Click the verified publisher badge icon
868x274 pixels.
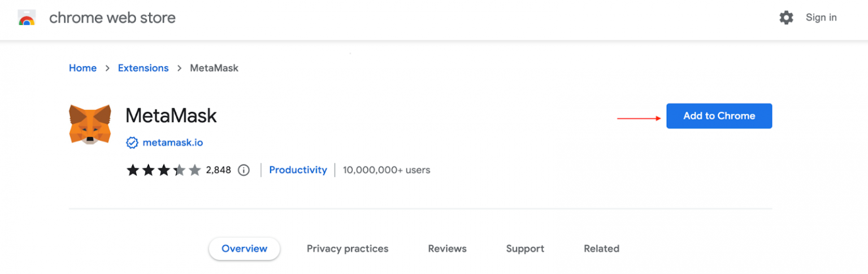click(x=132, y=143)
